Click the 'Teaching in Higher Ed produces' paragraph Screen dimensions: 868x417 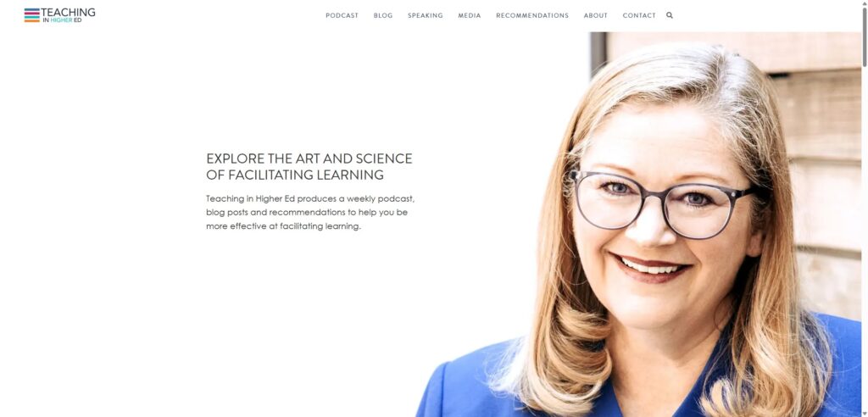310,212
